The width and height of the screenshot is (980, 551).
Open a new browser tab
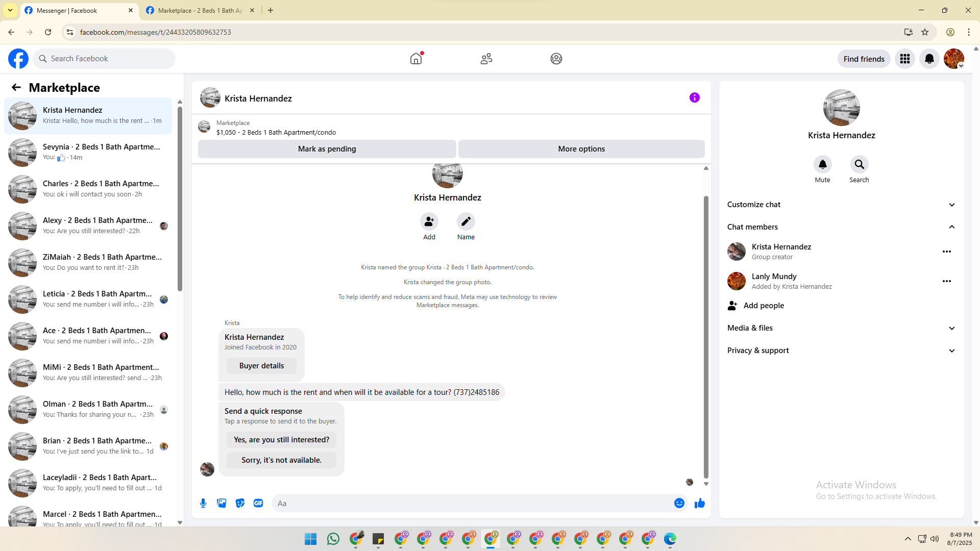[271, 10]
